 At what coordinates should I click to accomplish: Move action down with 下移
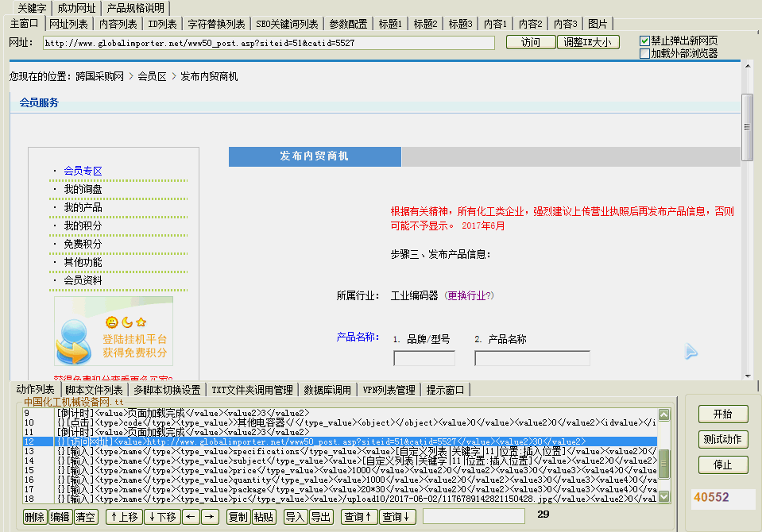point(163,517)
